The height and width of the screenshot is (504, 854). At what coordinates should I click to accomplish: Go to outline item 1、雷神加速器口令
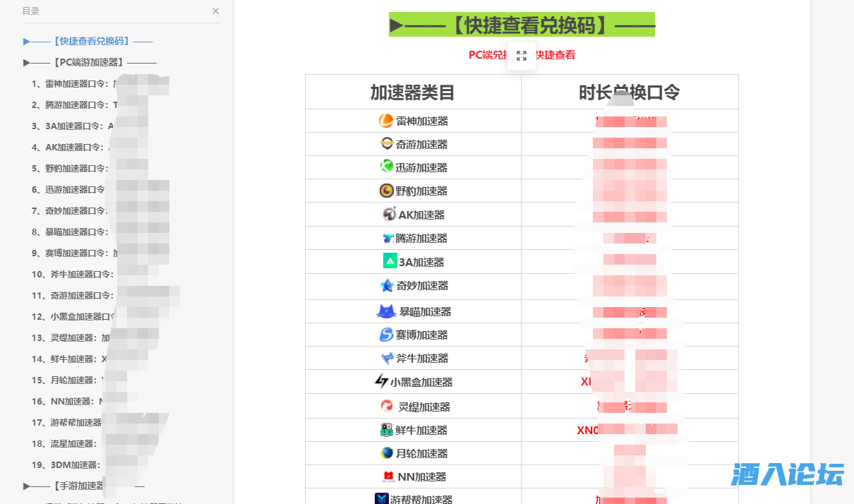pos(74,83)
